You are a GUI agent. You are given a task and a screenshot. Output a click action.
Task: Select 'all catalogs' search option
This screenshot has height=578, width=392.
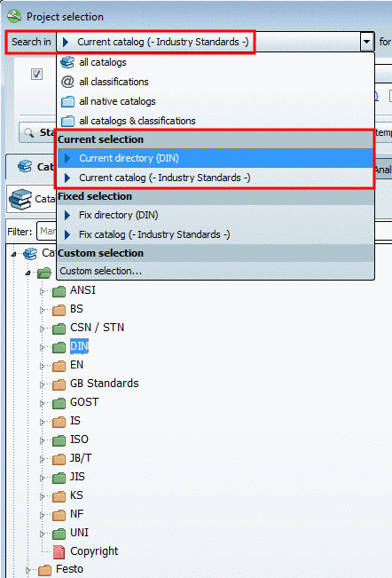tap(216, 62)
